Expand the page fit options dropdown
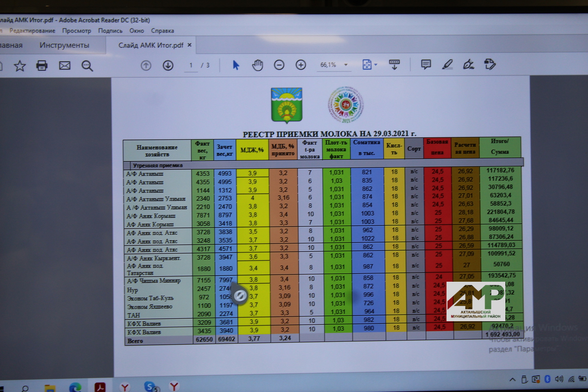 click(x=375, y=65)
